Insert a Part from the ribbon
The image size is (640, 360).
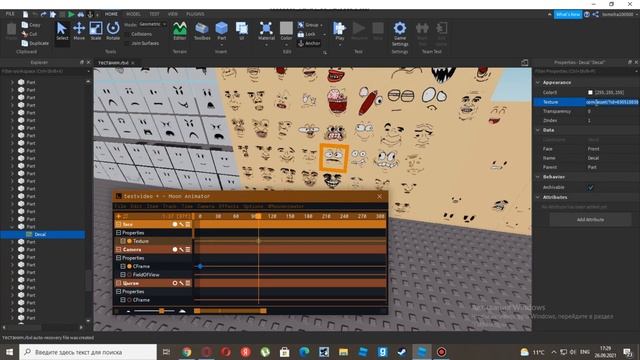pos(222,31)
